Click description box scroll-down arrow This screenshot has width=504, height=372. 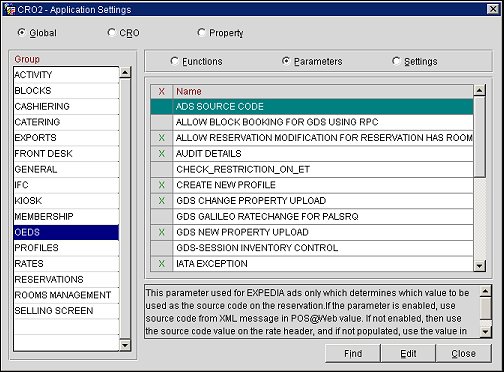pos(485,332)
